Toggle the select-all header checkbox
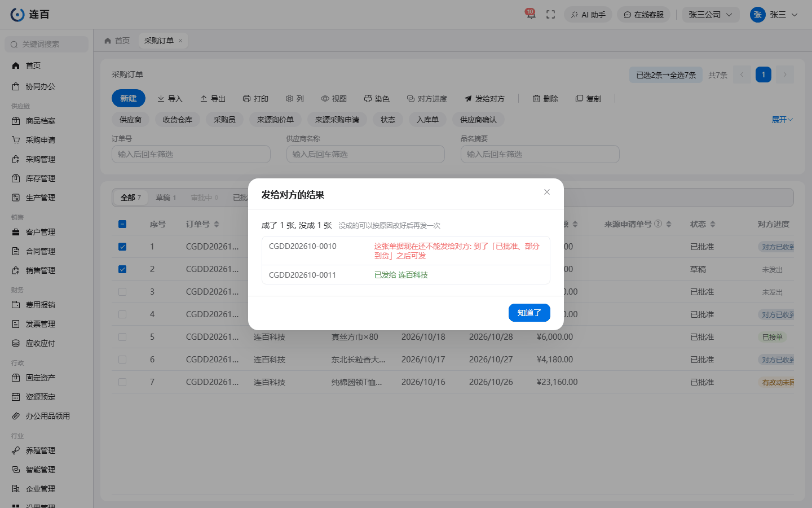812x508 pixels. click(122, 224)
